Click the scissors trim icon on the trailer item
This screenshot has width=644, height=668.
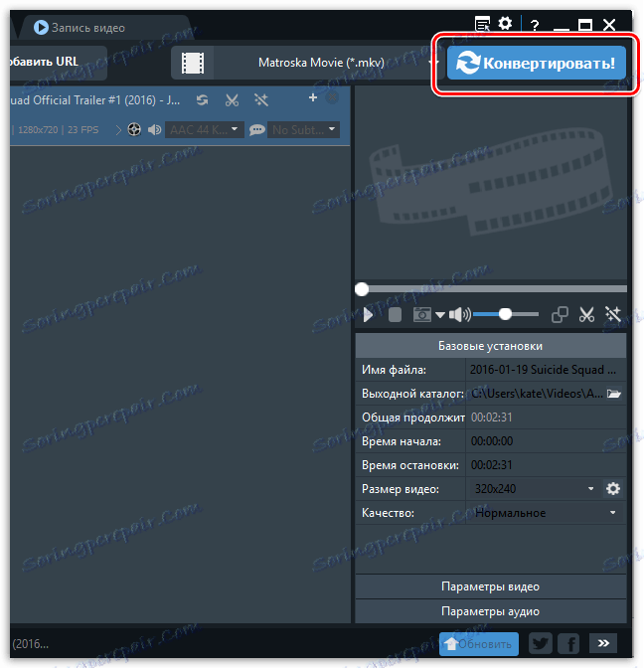point(232,100)
